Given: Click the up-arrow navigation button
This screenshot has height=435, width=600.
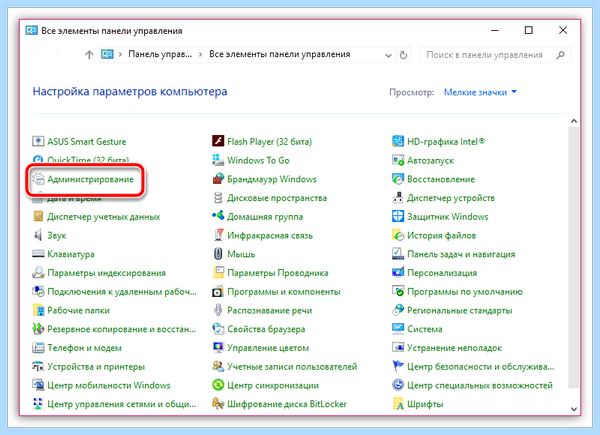Looking at the screenshot, I should 89,55.
